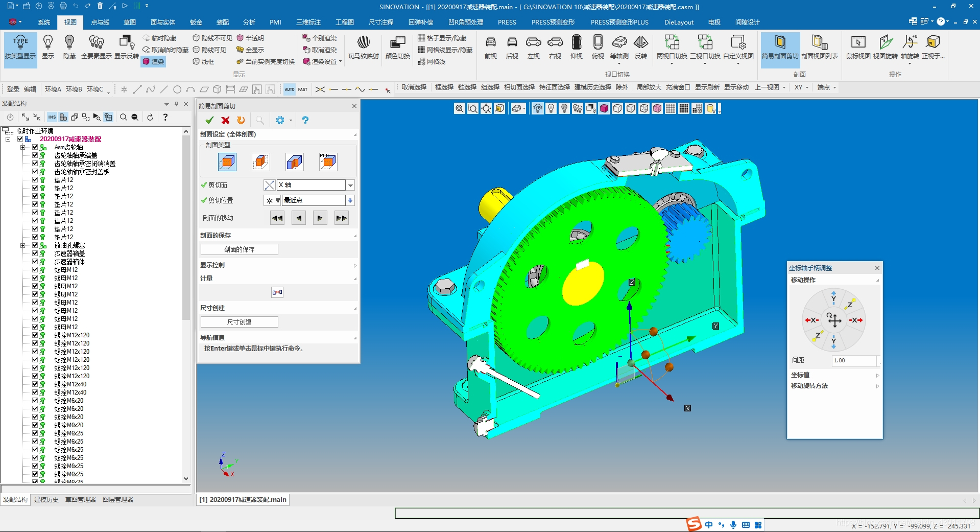Screen dimensions: 980x532
Task: Move section fast backward
Action: tap(277, 218)
